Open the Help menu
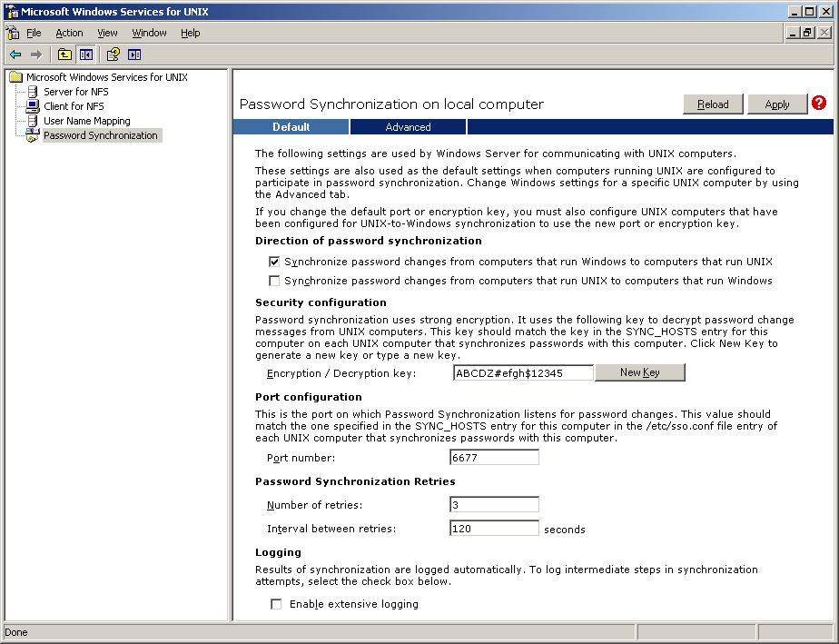The width and height of the screenshot is (839, 644). pos(190,33)
